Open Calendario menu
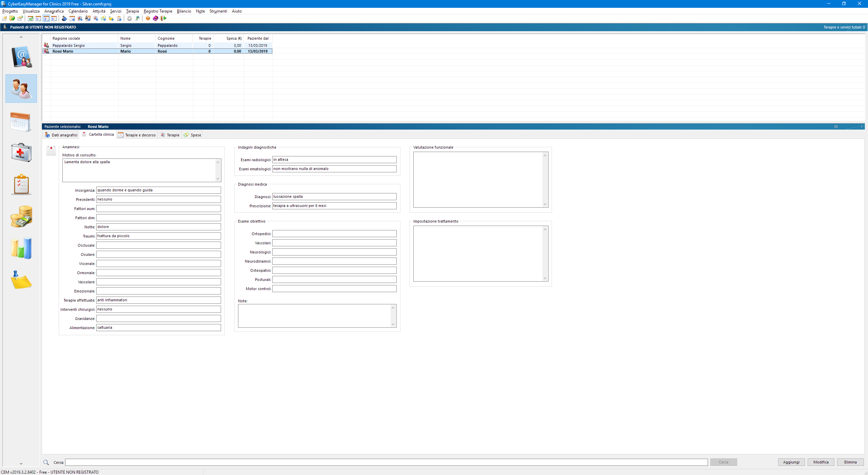The image size is (868, 475). (x=78, y=11)
